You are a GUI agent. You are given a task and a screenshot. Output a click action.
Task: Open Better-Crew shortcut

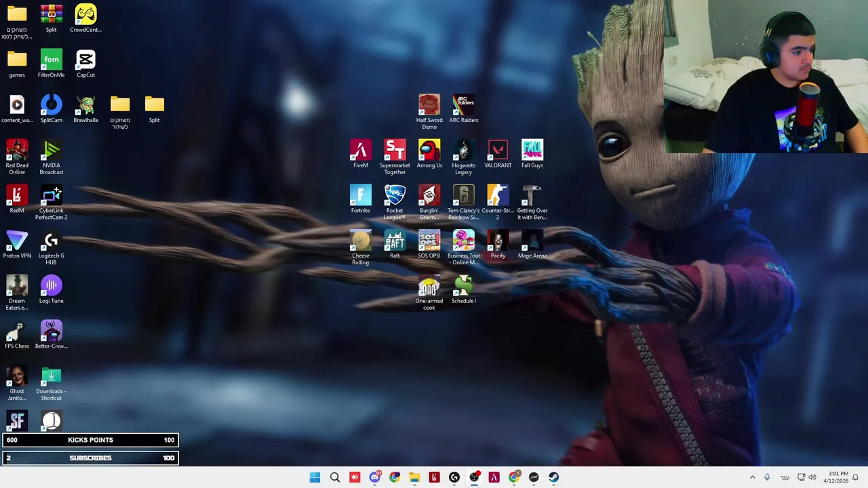pyautogui.click(x=51, y=335)
